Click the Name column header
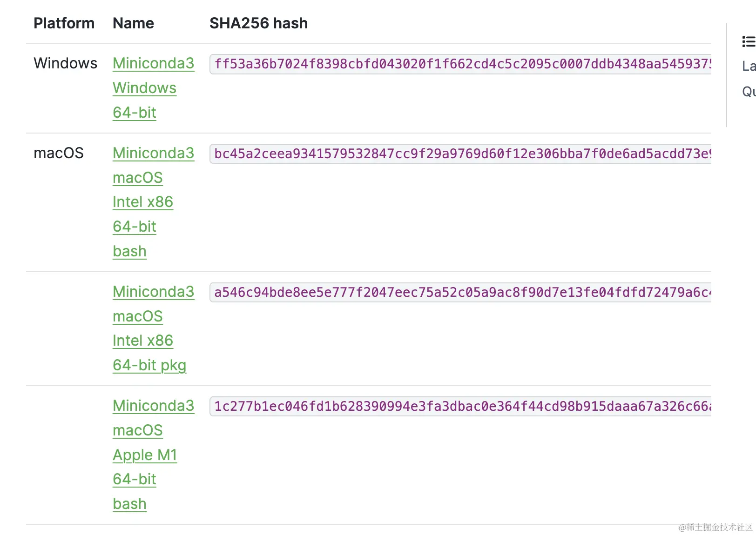Screen dimensions: 756x535 pyautogui.click(x=133, y=23)
